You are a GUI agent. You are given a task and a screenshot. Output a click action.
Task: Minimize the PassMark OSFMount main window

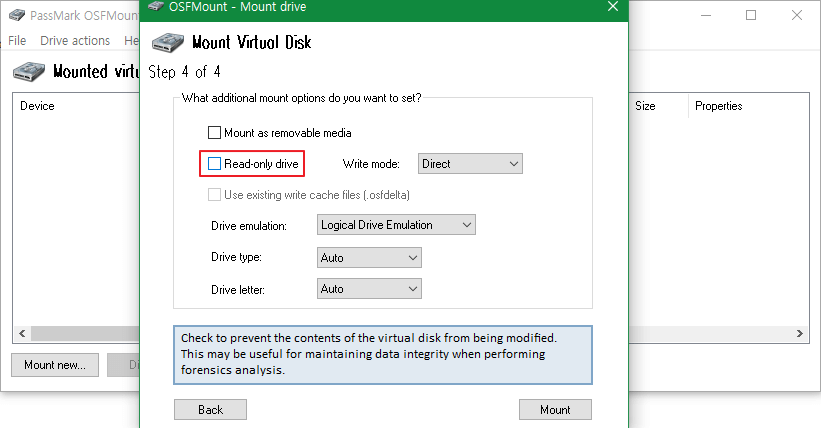(706, 15)
